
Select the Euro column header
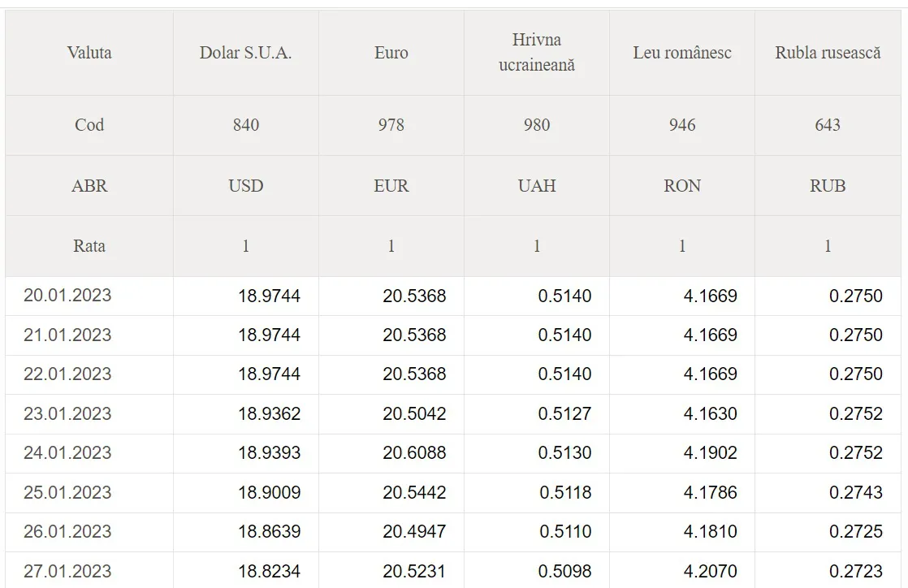[391, 53]
